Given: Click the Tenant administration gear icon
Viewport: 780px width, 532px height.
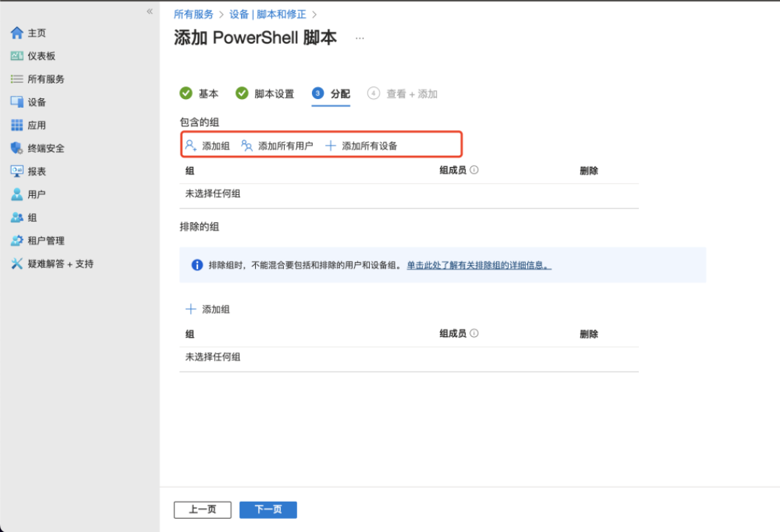Looking at the screenshot, I should pyautogui.click(x=17, y=241).
